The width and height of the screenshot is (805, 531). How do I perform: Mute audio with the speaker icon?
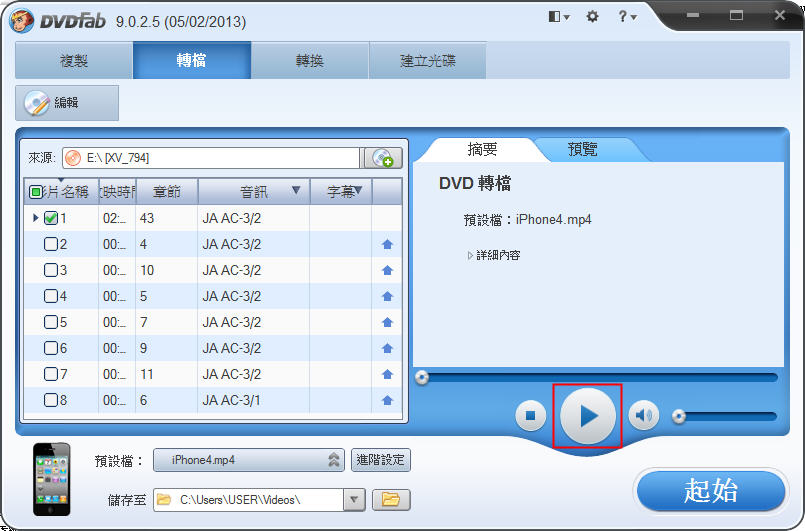644,415
